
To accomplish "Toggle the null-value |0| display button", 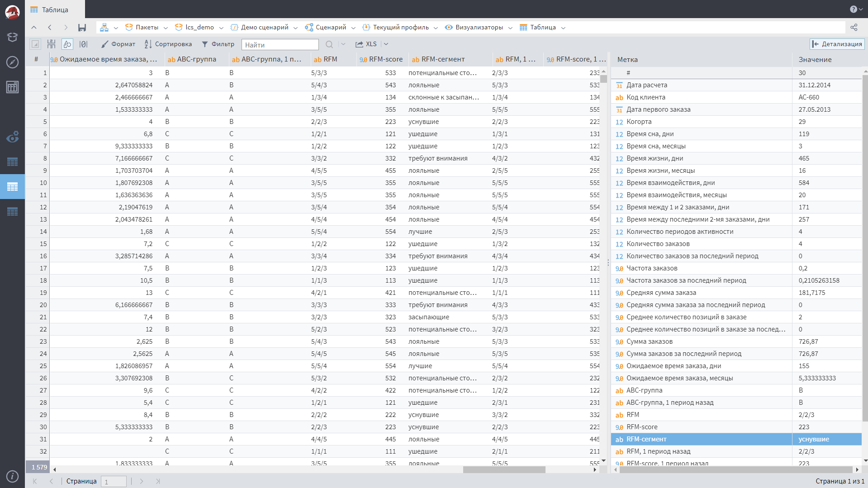I will (x=83, y=44).
